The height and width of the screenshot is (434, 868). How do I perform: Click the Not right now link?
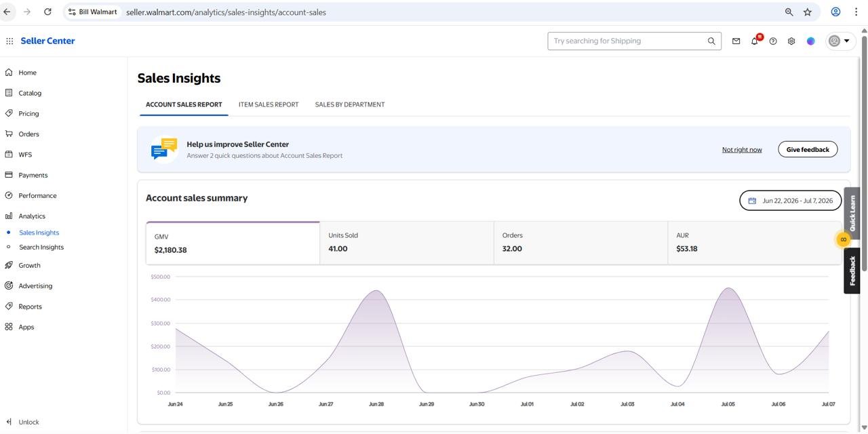(742, 150)
